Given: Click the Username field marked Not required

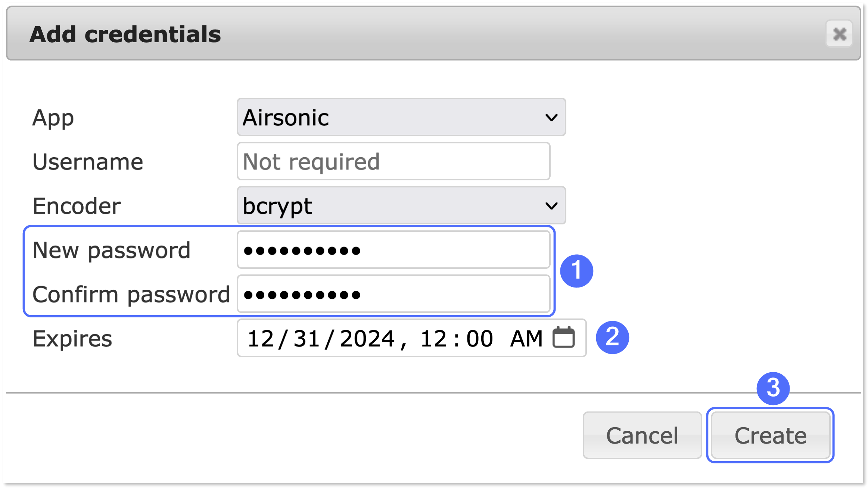Looking at the screenshot, I should pyautogui.click(x=393, y=161).
